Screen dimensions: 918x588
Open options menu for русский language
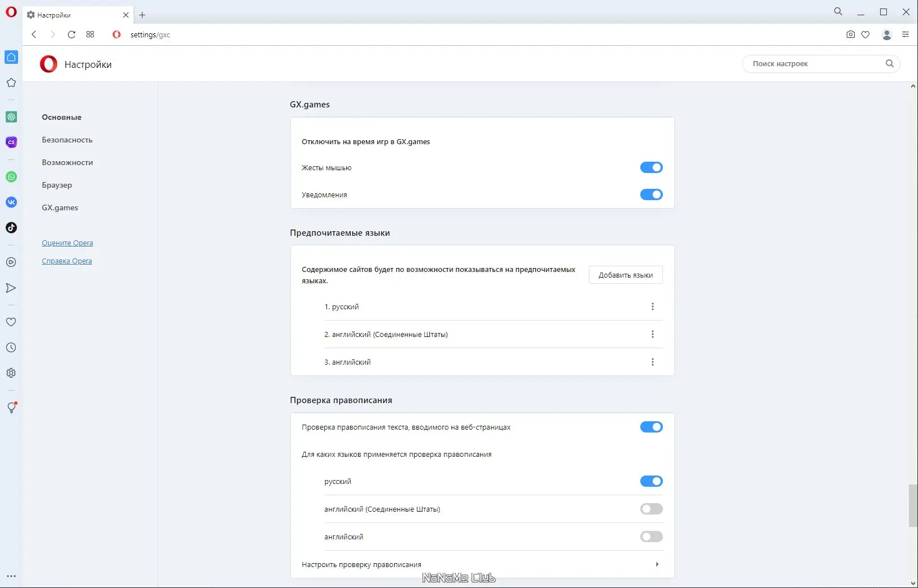(652, 306)
